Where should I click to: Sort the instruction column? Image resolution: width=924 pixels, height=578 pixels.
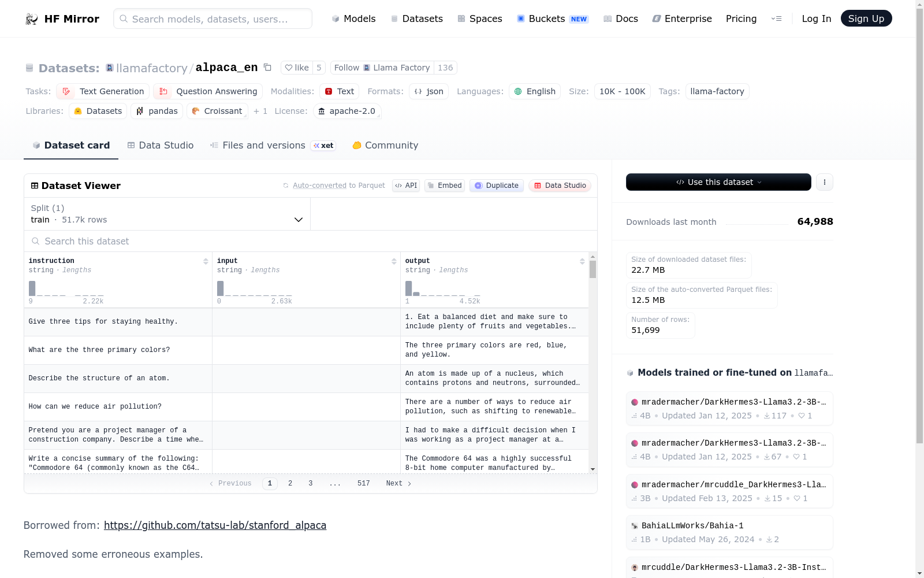pyautogui.click(x=206, y=261)
